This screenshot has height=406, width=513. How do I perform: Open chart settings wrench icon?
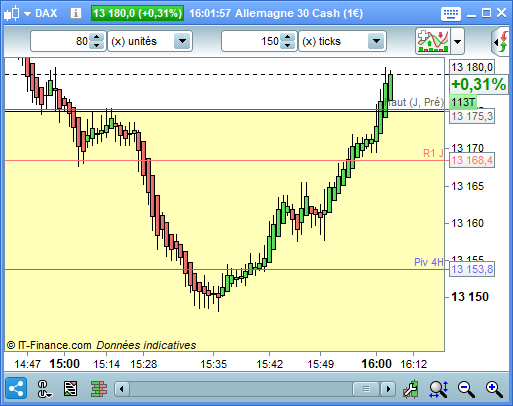[x=410, y=389]
